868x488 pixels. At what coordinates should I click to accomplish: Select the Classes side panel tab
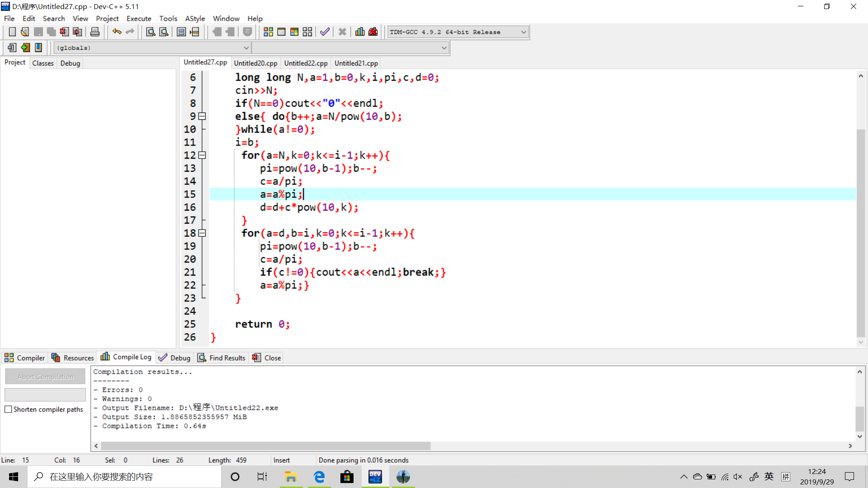click(x=43, y=63)
